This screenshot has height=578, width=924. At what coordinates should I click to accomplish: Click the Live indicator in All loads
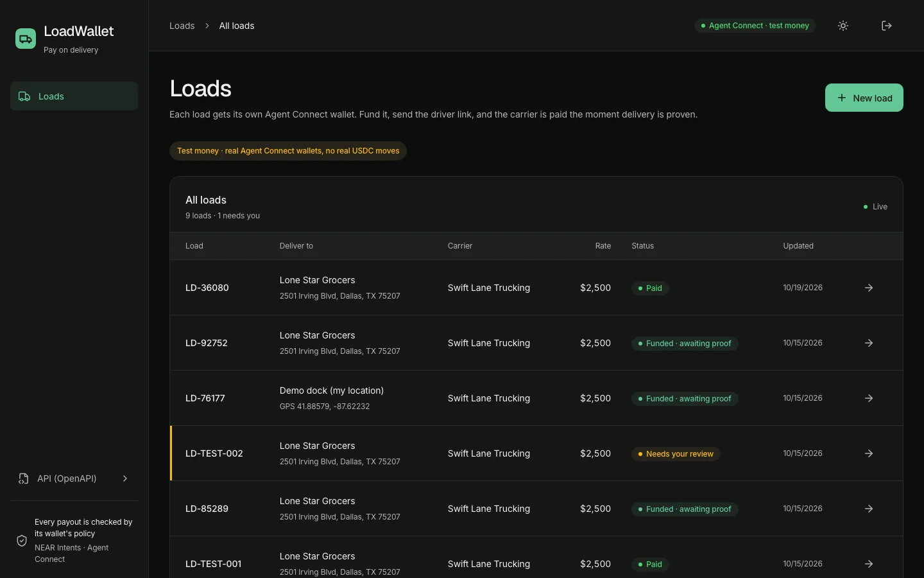tap(875, 207)
